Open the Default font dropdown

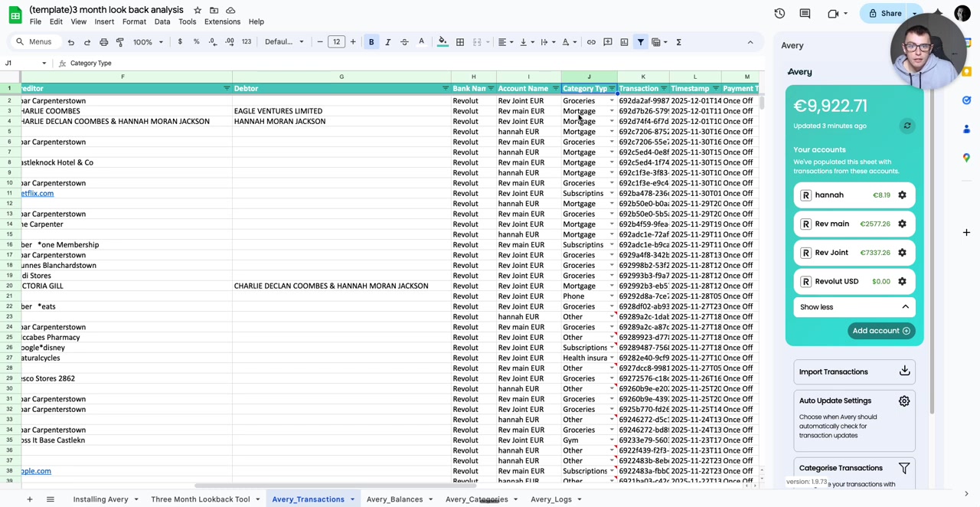[x=283, y=41]
